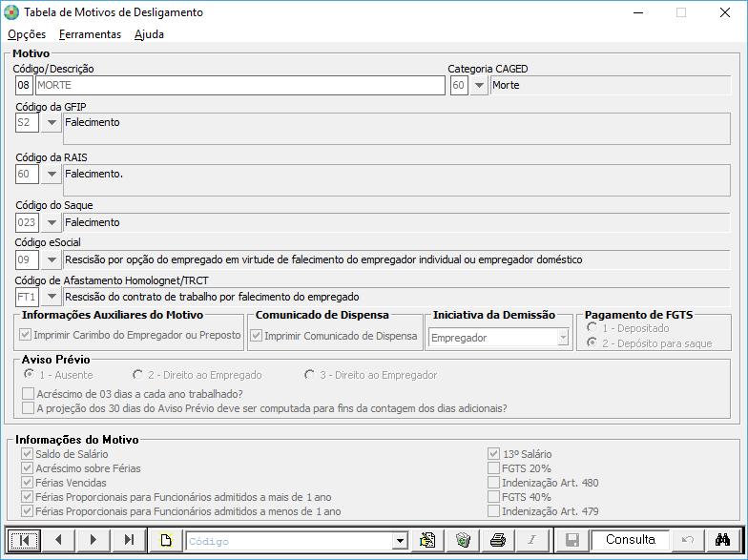Viewport: 748px width, 560px height.
Task: Click the delete record trash icon
Action: 463,540
